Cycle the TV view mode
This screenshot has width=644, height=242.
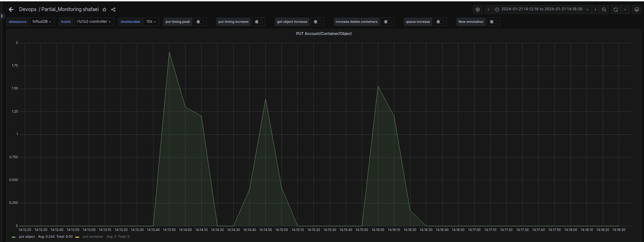tap(637, 10)
